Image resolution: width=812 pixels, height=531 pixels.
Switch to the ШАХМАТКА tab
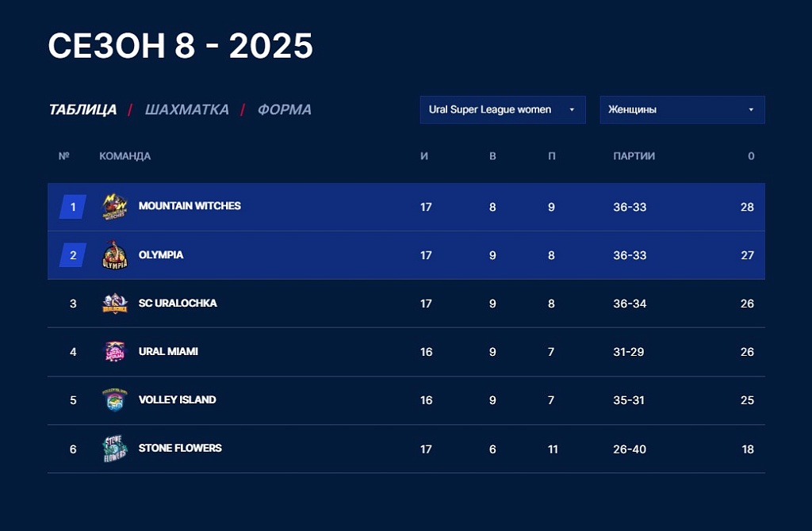(x=187, y=109)
